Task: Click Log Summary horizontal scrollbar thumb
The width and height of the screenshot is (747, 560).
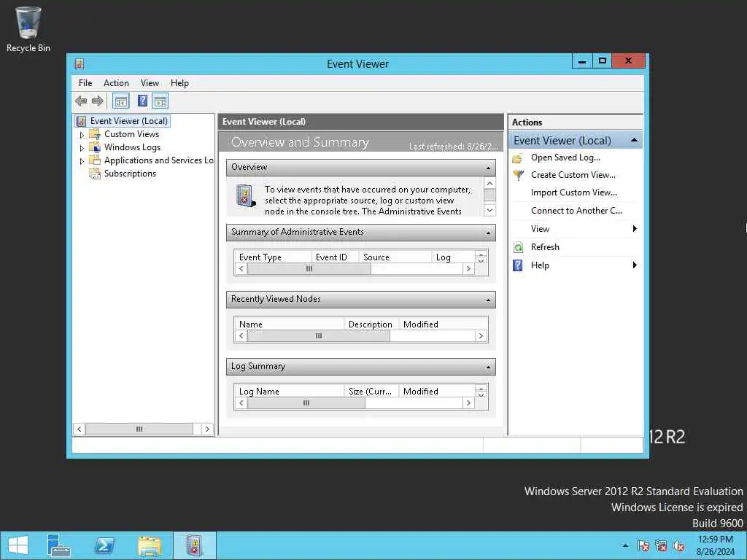Action: [306, 403]
